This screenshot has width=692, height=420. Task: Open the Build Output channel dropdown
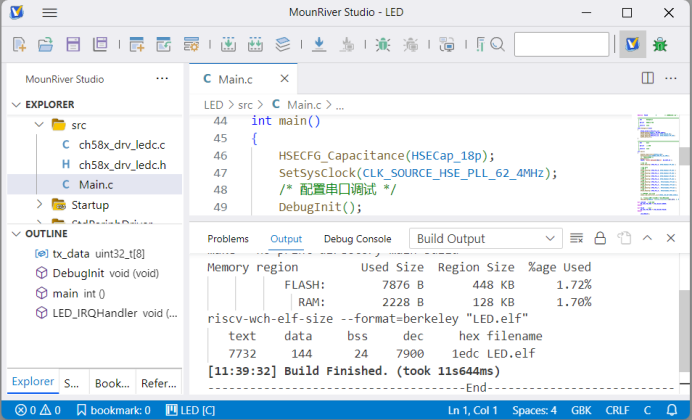coord(485,239)
